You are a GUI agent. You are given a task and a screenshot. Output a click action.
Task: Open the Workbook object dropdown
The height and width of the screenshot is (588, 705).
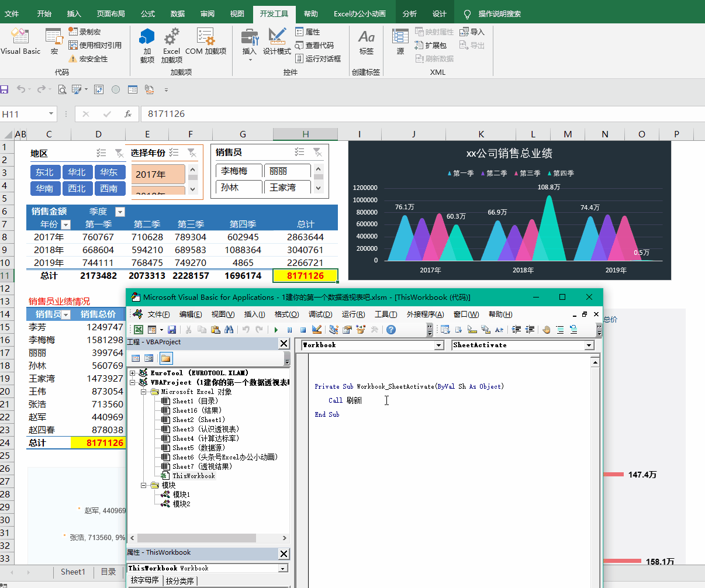pos(438,345)
